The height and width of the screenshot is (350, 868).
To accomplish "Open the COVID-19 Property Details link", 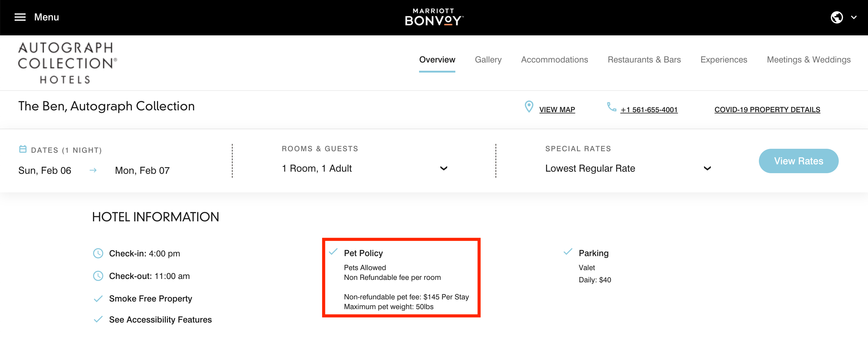I will tap(767, 109).
